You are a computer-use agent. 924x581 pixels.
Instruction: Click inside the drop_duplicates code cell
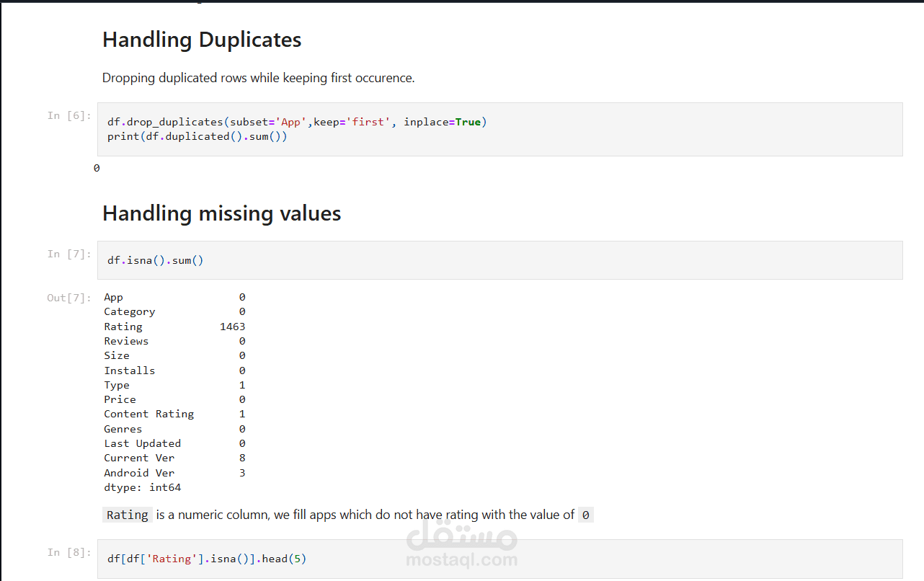[499, 129]
